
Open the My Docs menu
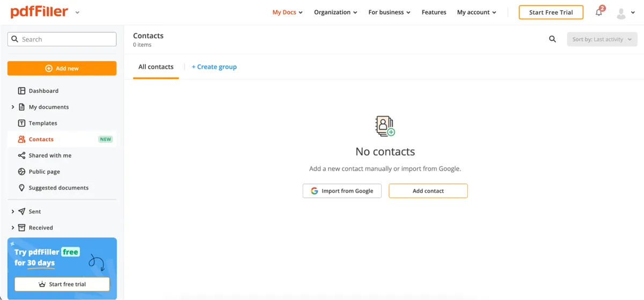point(288,12)
